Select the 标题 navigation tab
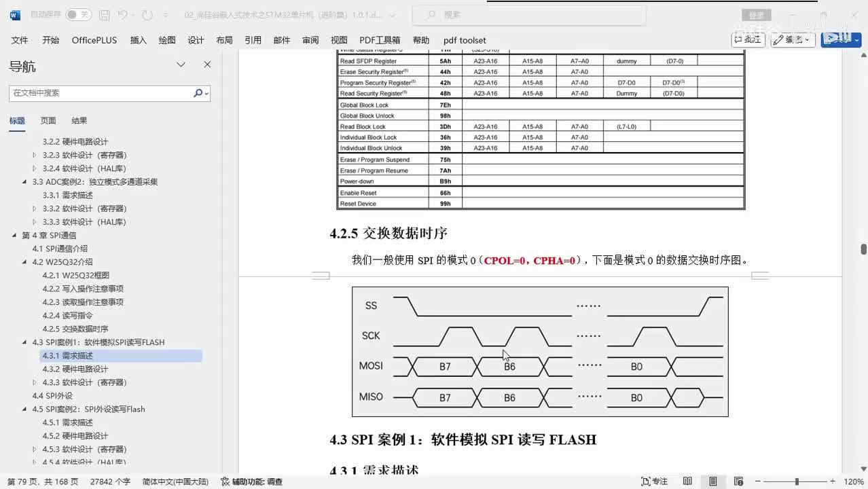This screenshot has height=489, width=868. point(17,121)
